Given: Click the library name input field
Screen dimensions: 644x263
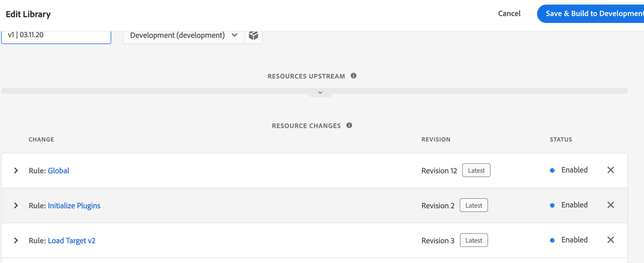Looking at the screenshot, I should point(56,35).
